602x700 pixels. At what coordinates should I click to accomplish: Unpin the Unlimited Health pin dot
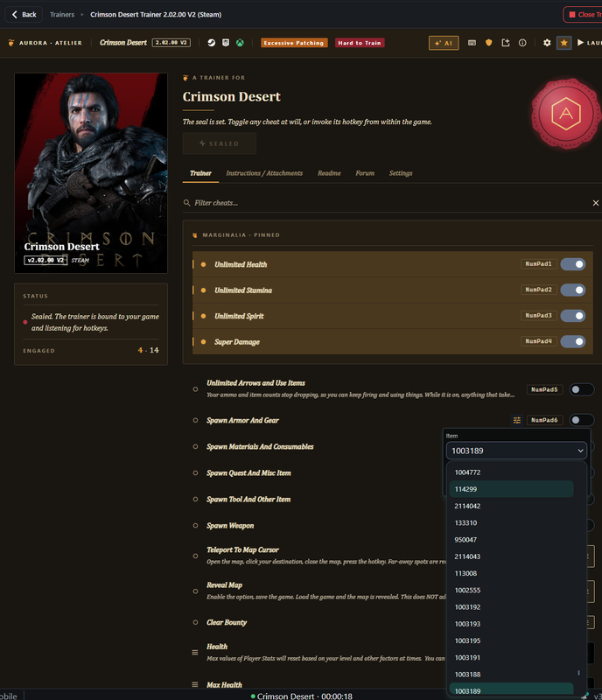pyautogui.click(x=203, y=264)
